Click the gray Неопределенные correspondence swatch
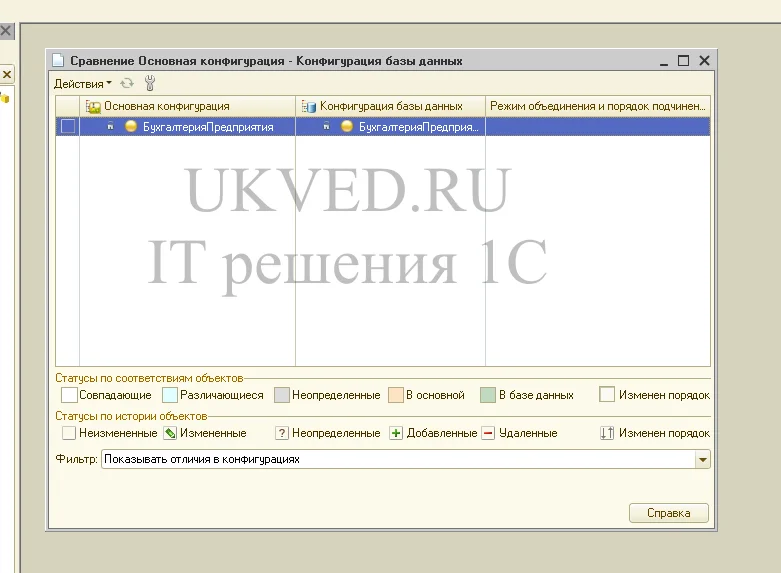Screen dimensions: 781x573 click(282, 395)
